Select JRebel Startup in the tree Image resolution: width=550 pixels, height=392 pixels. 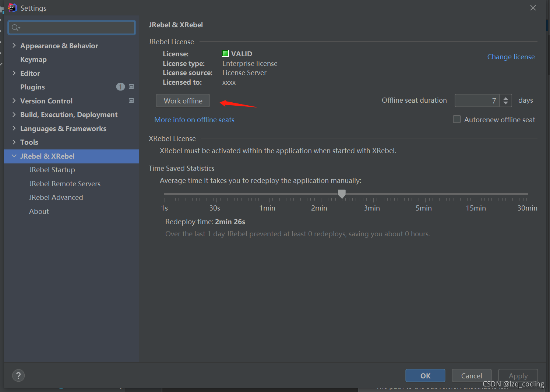pyautogui.click(x=52, y=170)
